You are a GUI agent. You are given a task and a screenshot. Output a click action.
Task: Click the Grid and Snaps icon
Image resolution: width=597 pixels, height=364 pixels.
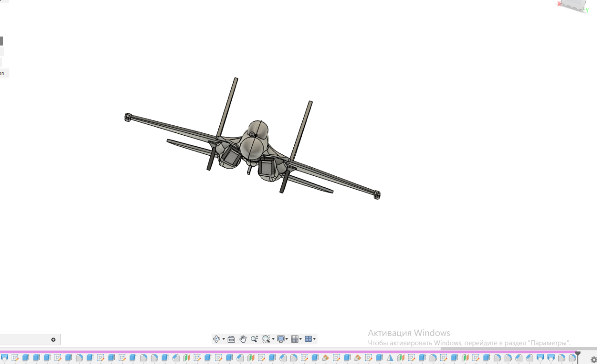point(294,339)
